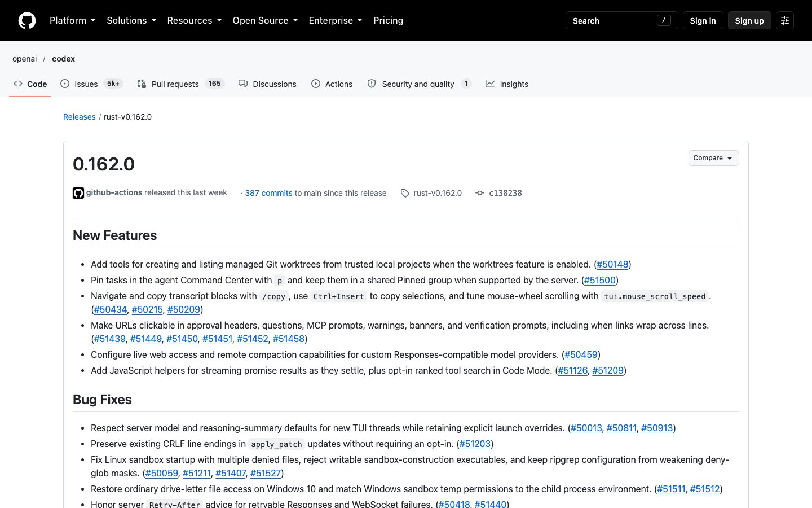Screen dimensions: 812x508
Task: Click the tag icon beside rust-v0.162.0
Action: click(x=405, y=193)
